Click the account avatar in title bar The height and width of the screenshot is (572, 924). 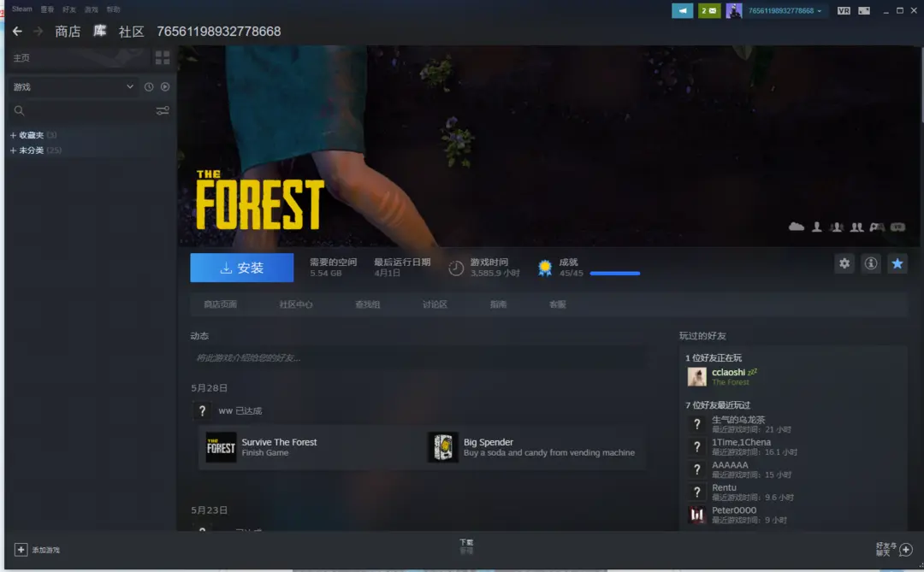click(734, 10)
